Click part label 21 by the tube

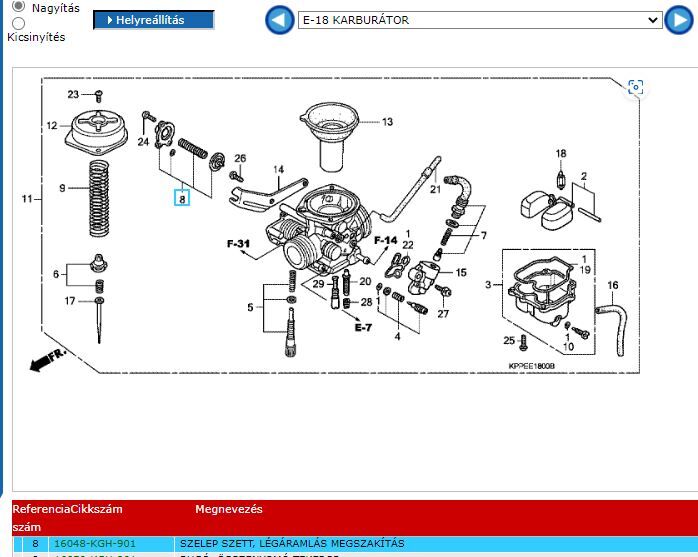pyautogui.click(x=435, y=189)
